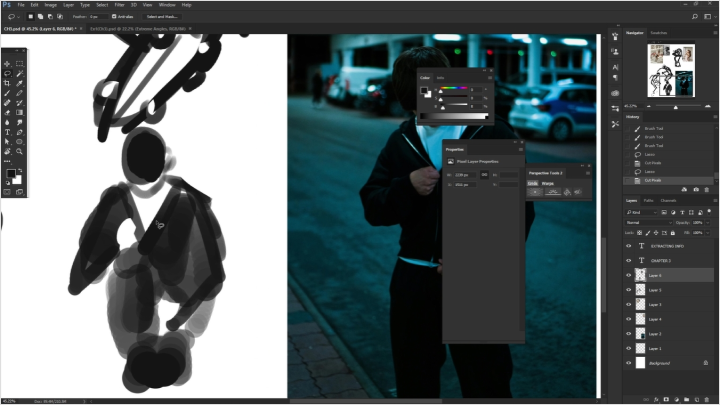The height and width of the screenshot is (405, 720).
Task: Open the layer Fill dropdown
Action: point(708,233)
